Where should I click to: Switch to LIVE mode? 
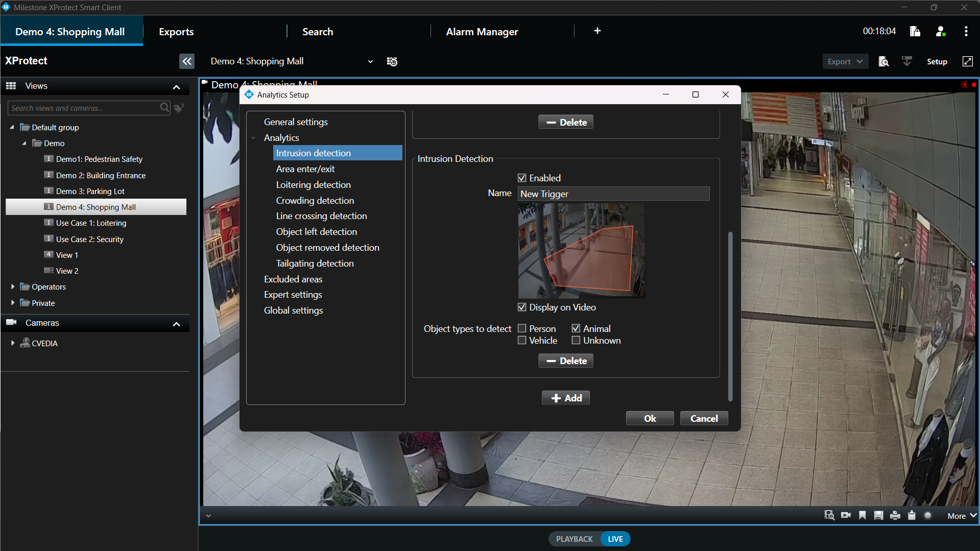point(615,539)
